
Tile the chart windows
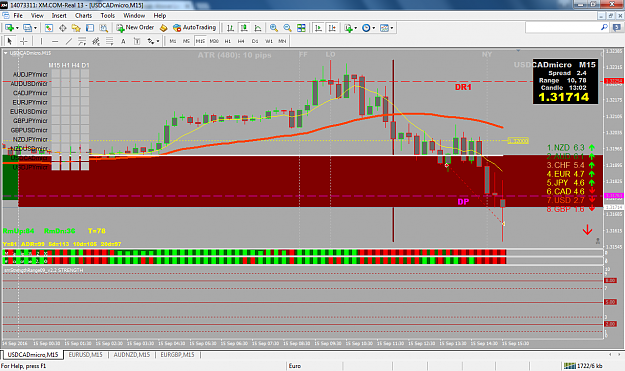click(x=301, y=28)
